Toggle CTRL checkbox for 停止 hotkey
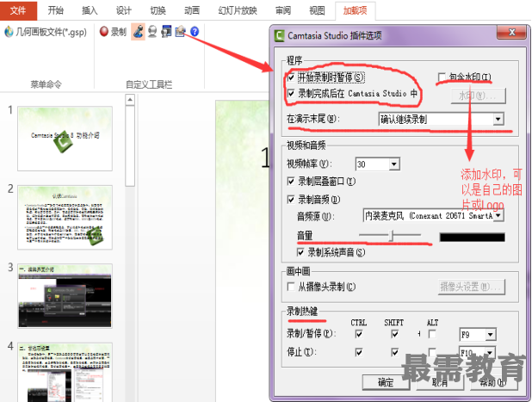 [359, 352]
